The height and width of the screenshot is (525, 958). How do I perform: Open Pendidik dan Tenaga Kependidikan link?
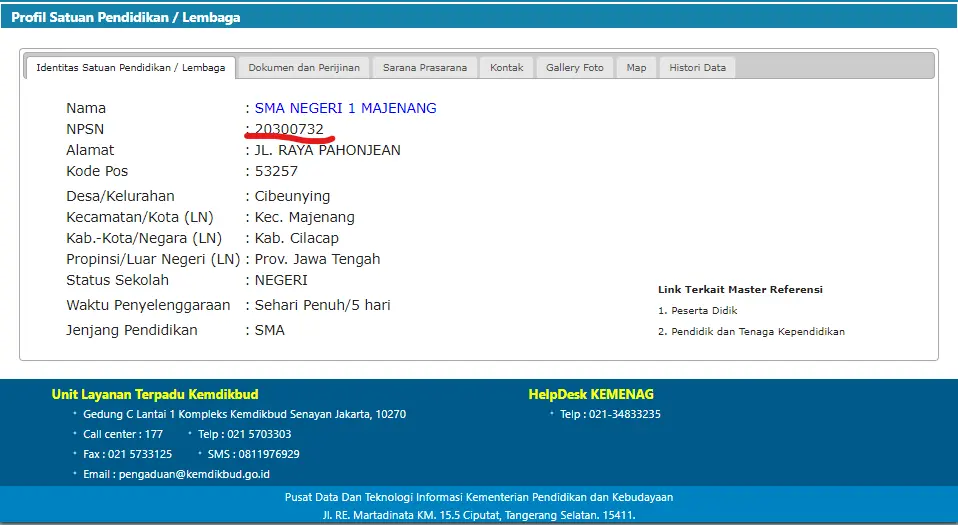coord(758,331)
